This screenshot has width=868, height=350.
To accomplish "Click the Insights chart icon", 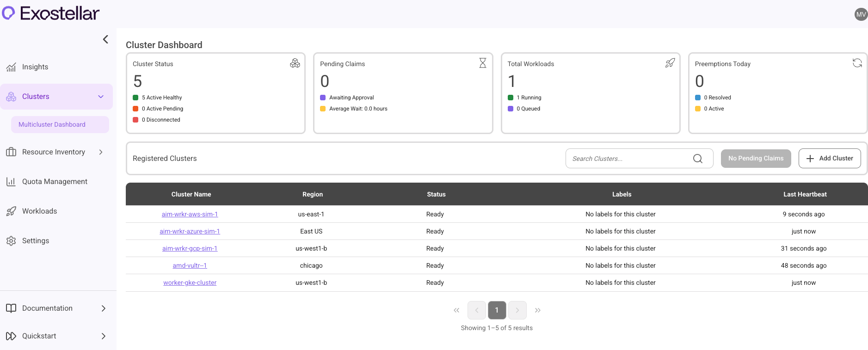I will coord(11,67).
